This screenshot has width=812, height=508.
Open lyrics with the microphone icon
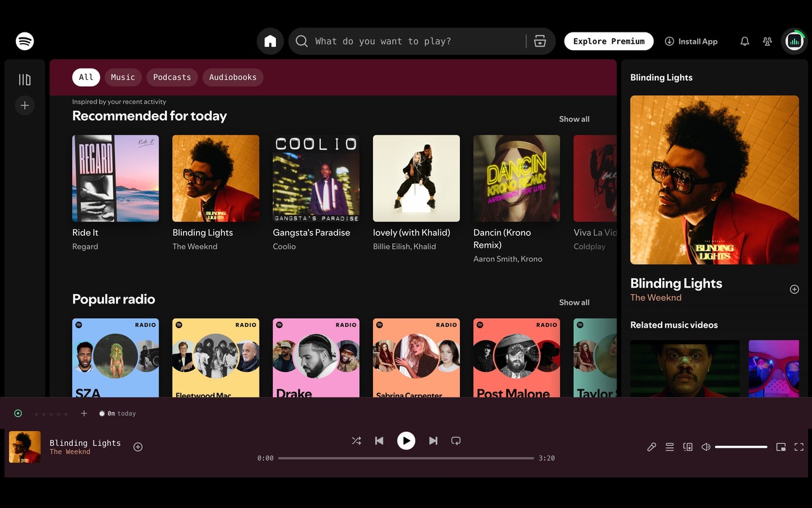pyautogui.click(x=652, y=447)
